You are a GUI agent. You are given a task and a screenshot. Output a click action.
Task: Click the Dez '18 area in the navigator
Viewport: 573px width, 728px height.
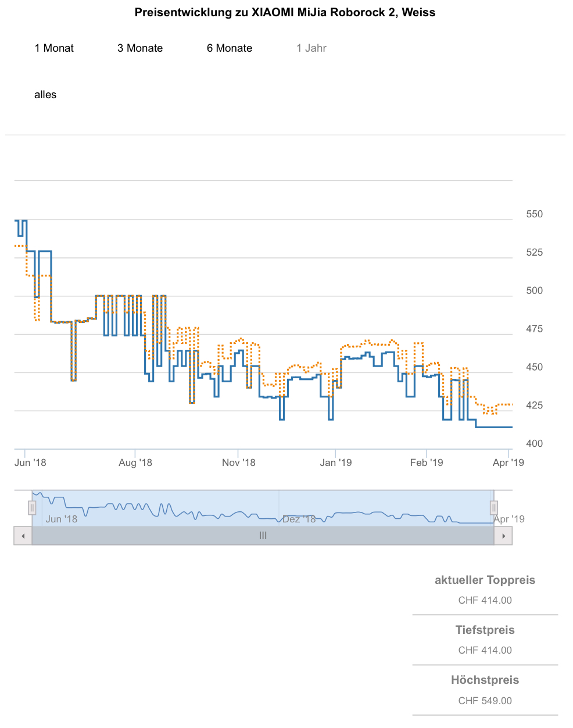pos(299,519)
